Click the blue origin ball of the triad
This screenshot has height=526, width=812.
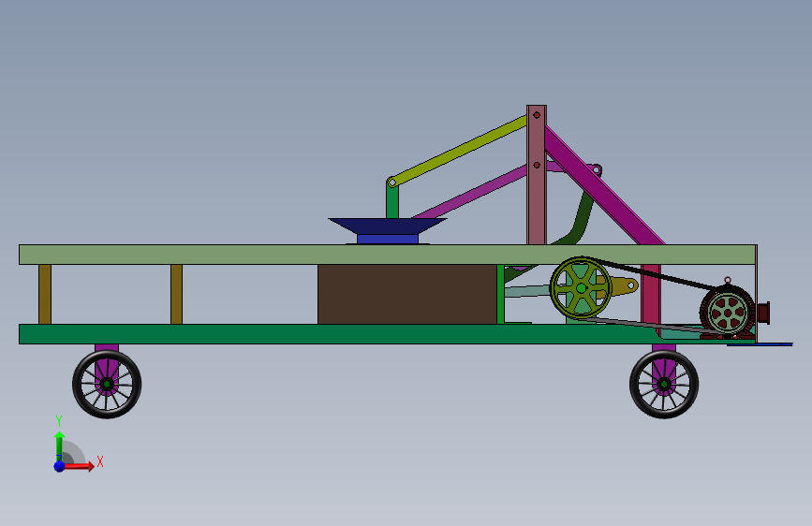click(x=59, y=466)
